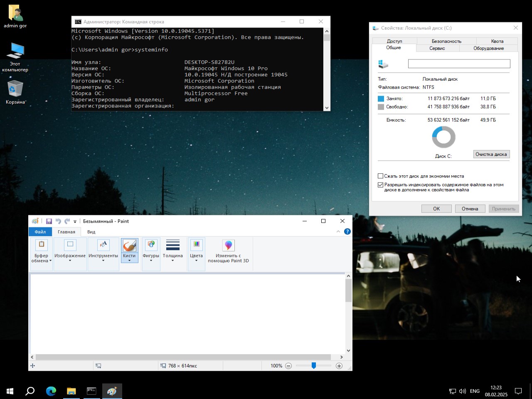The width and height of the screenshot is (532, 399).
Task: Click the zoom slider in Paint's status bar
Action: (314, 366)
